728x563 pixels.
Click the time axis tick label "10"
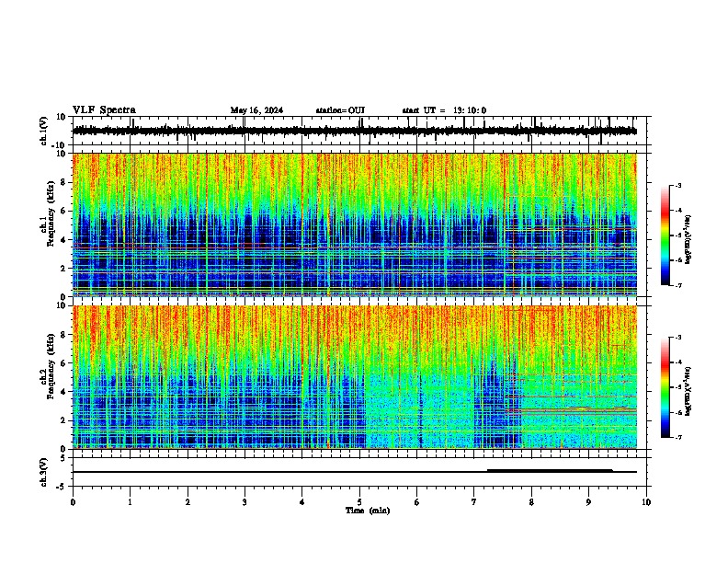[646, 502]
